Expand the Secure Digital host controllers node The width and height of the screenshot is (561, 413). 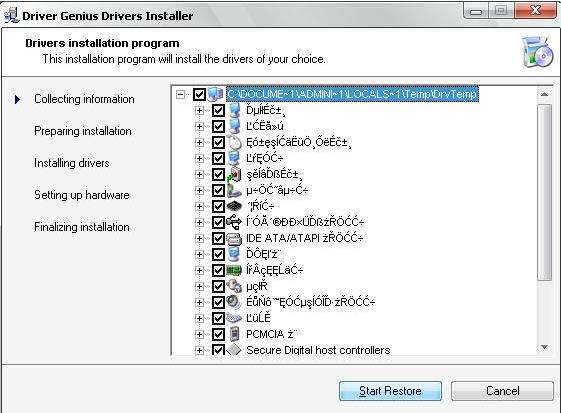(199, 350)
